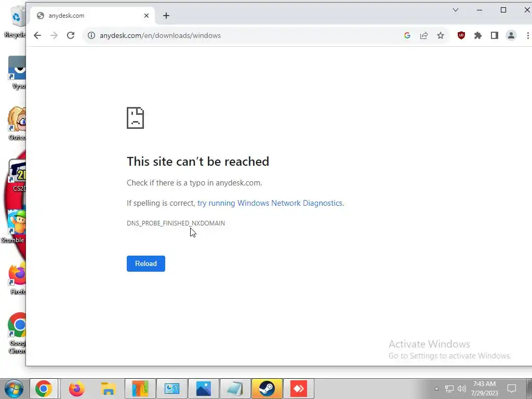532x399 pixels.
Task: Open Chrome from the taskbar
Action: point(44,389)
